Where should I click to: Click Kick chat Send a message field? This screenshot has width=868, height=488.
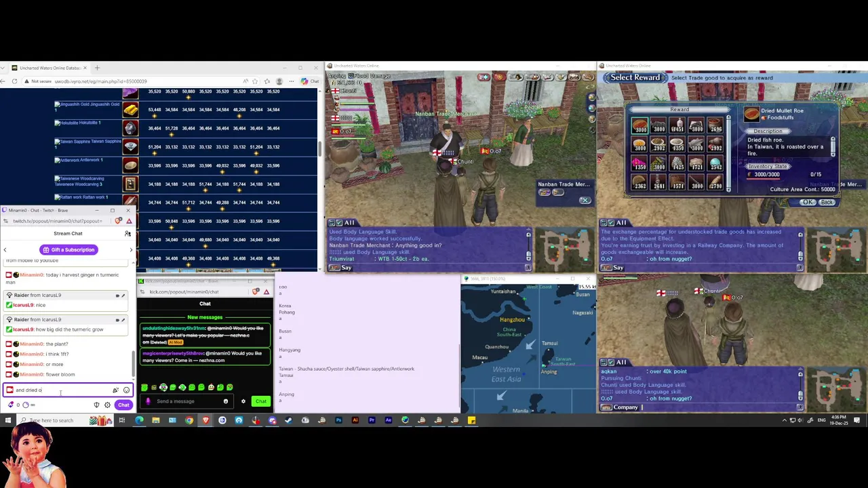pos(186,401)
